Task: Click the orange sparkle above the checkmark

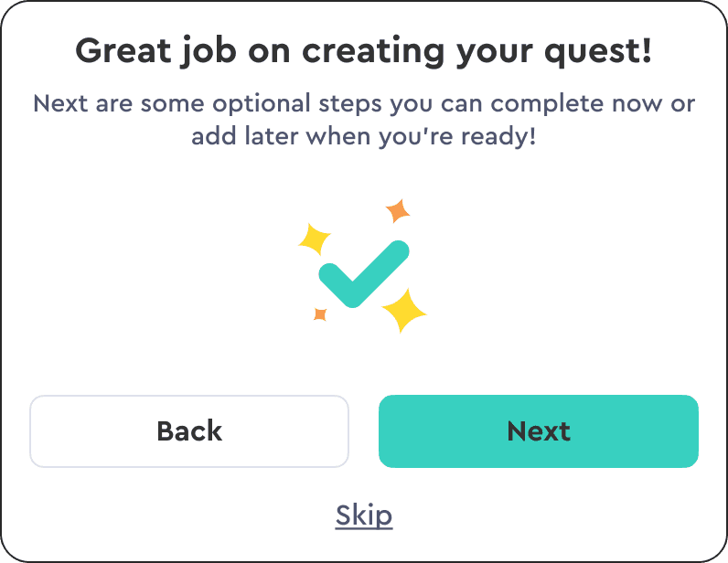Action: pos(398,211)
